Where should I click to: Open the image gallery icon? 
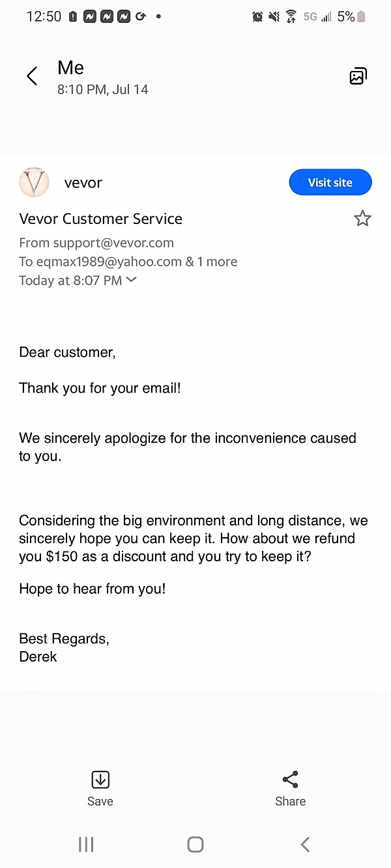(x=358, y=76)
